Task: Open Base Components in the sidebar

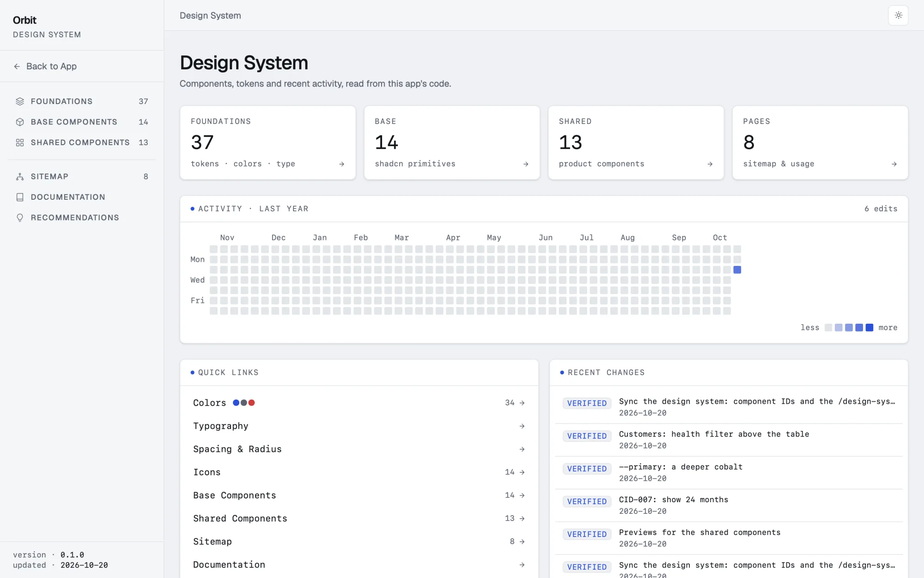Action: [x=82, y=122]
